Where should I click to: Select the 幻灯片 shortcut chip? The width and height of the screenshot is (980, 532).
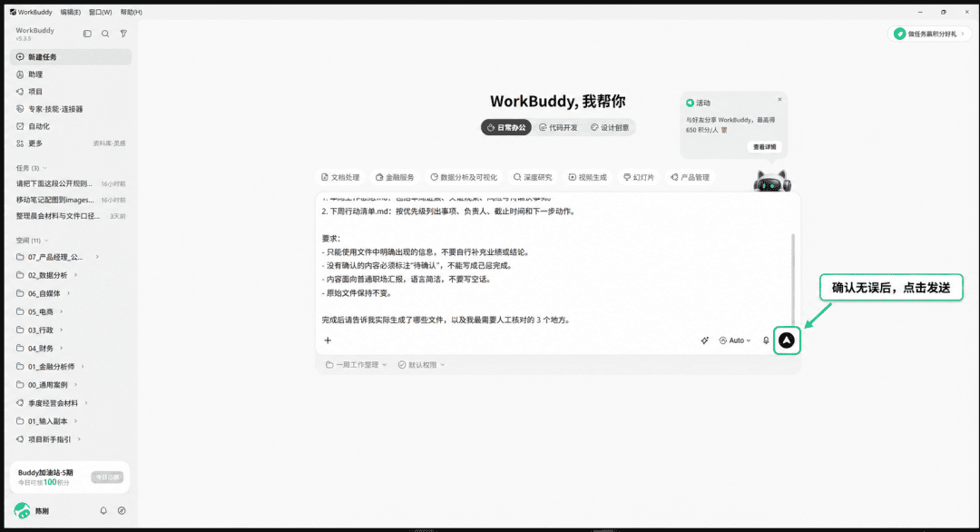pos(639,178)
